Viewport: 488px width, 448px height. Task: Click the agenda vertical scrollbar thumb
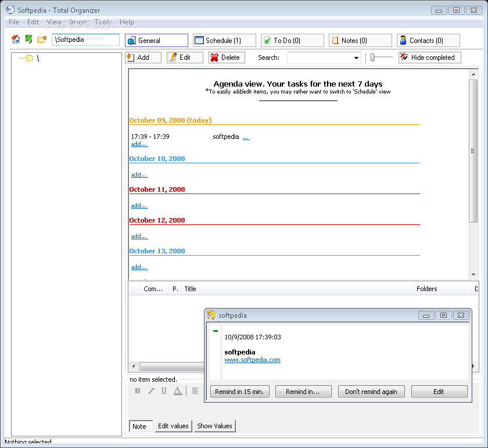point(473,151)
